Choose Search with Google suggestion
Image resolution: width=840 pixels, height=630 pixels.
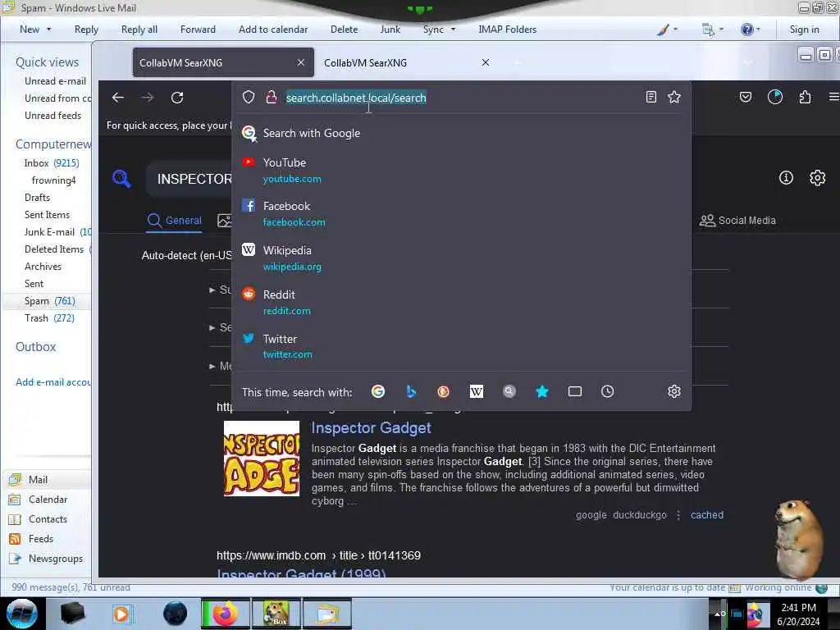click(x=461, y=133)
